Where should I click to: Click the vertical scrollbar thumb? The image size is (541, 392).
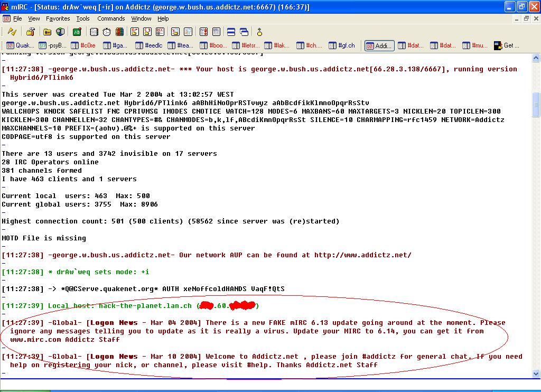point(536,105)
